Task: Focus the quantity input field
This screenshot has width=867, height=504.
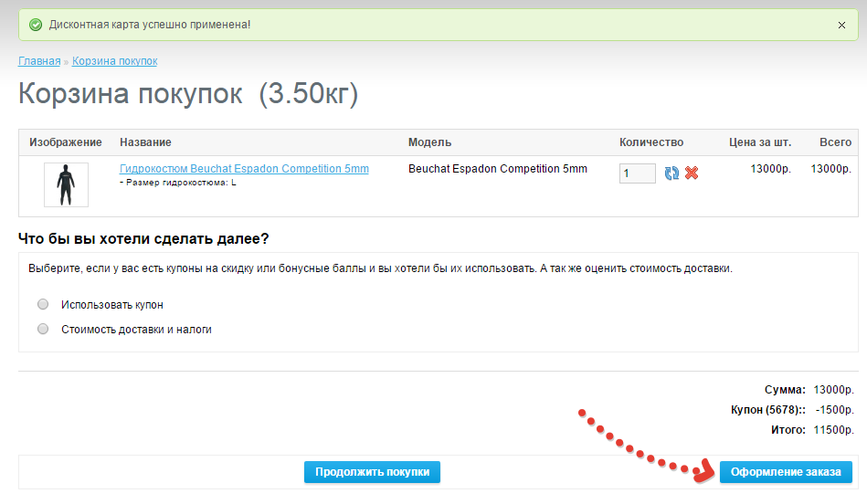Action: pyautogui.click(x=637, y=173)
